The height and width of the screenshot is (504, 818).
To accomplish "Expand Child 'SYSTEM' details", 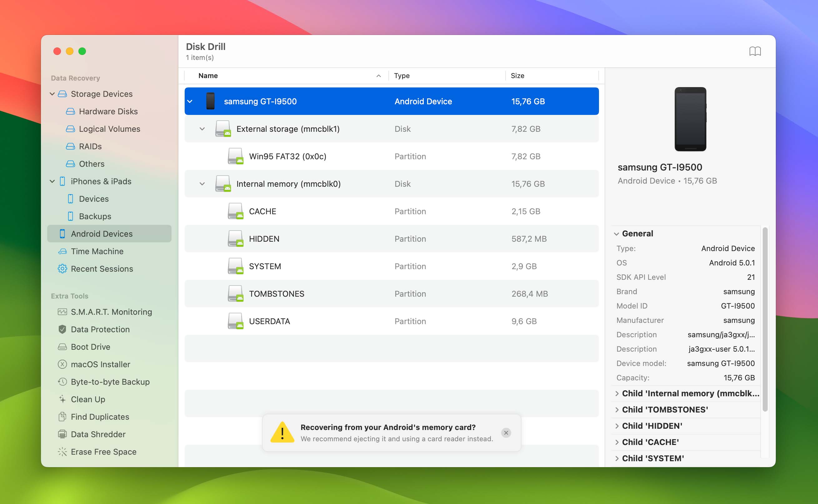I will click(616, 459).
